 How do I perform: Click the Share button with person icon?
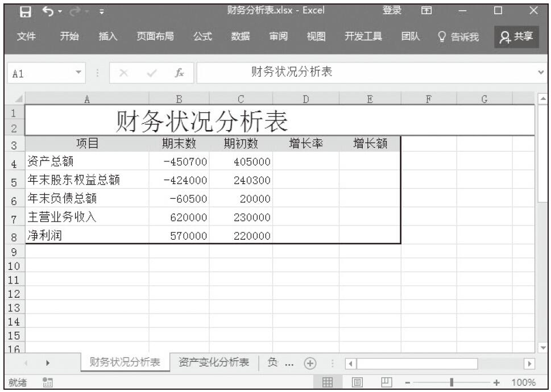pos(516,37)
